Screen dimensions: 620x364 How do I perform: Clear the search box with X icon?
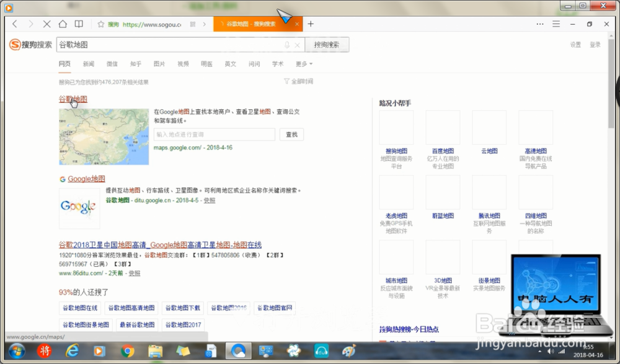(x=298, y=45)
